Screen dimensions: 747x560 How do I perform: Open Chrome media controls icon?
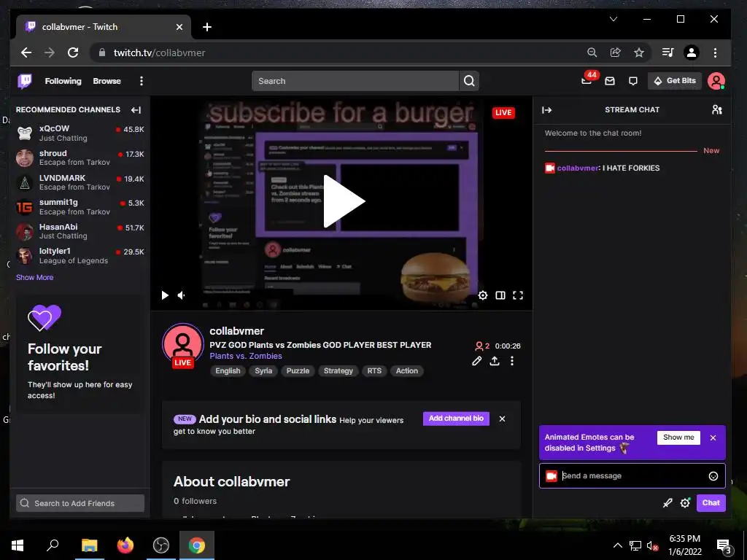coord(667,52)
